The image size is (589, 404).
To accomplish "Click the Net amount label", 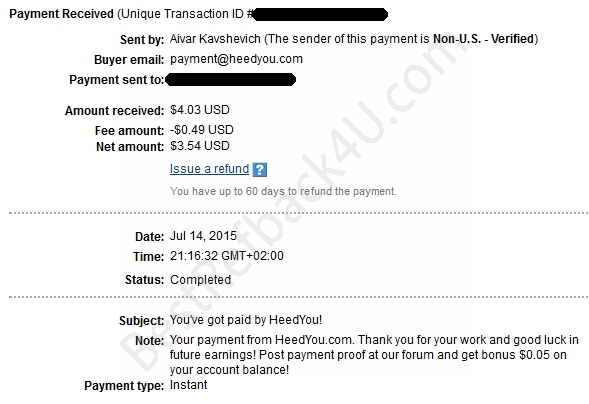I will click(130, 146).
